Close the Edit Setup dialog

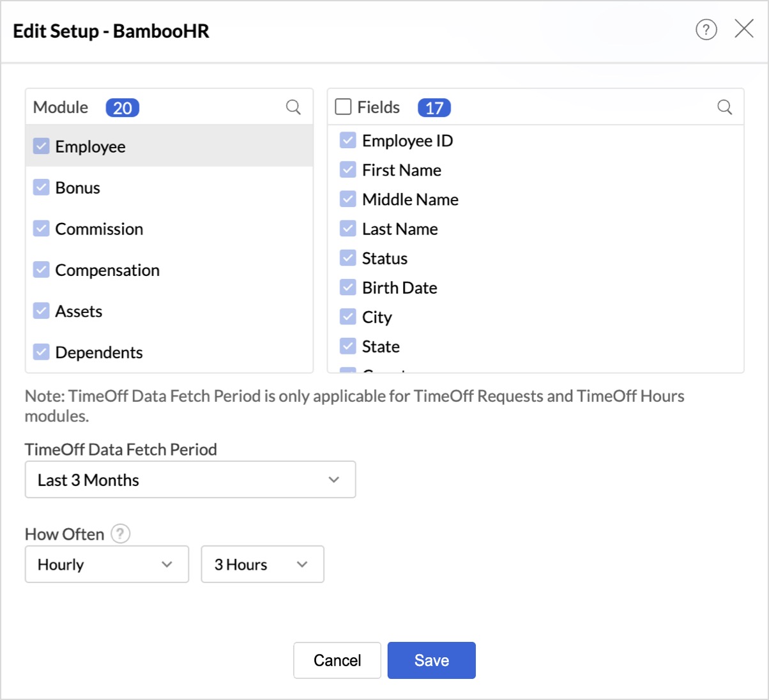coord(744,29)
